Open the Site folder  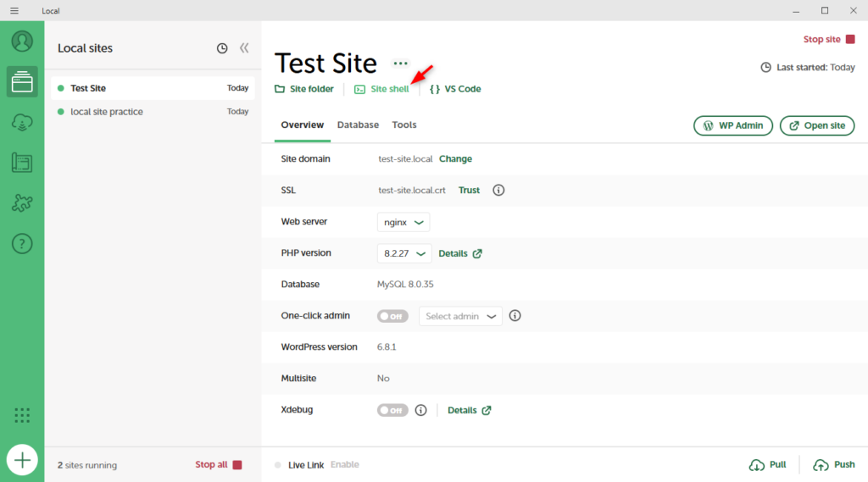point(304,89)
